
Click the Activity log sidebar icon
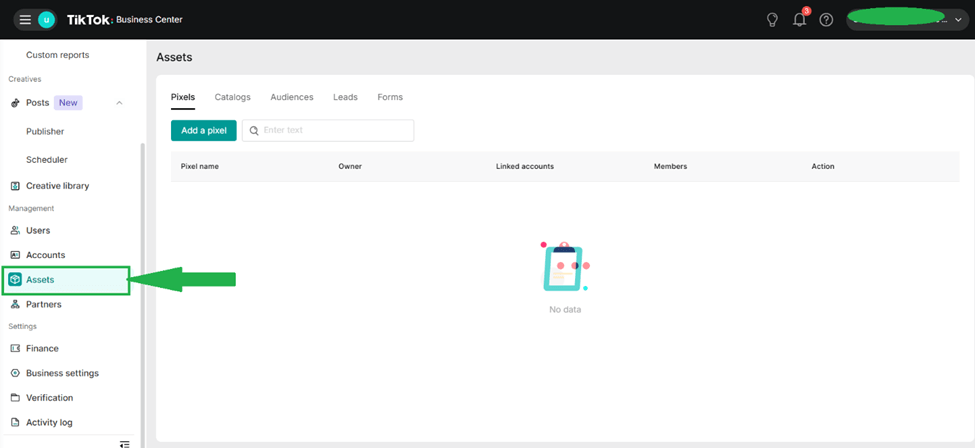coord(15,423)
